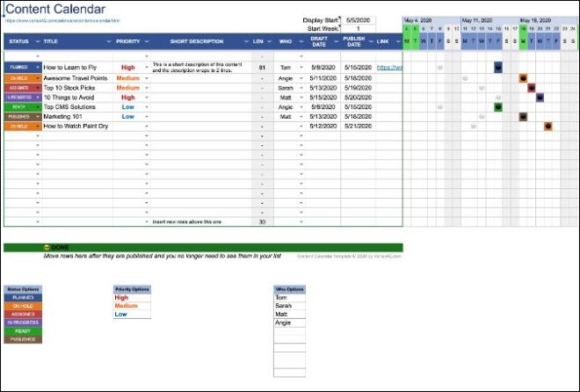Select the Content Calendar title
This screenshot has height=392, width=580.
55,9
